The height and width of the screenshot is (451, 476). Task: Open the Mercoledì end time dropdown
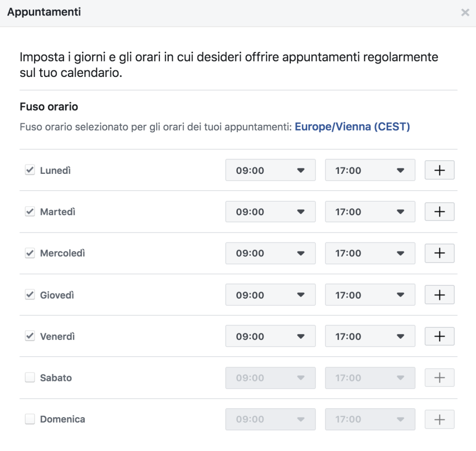tap(370, 253)
